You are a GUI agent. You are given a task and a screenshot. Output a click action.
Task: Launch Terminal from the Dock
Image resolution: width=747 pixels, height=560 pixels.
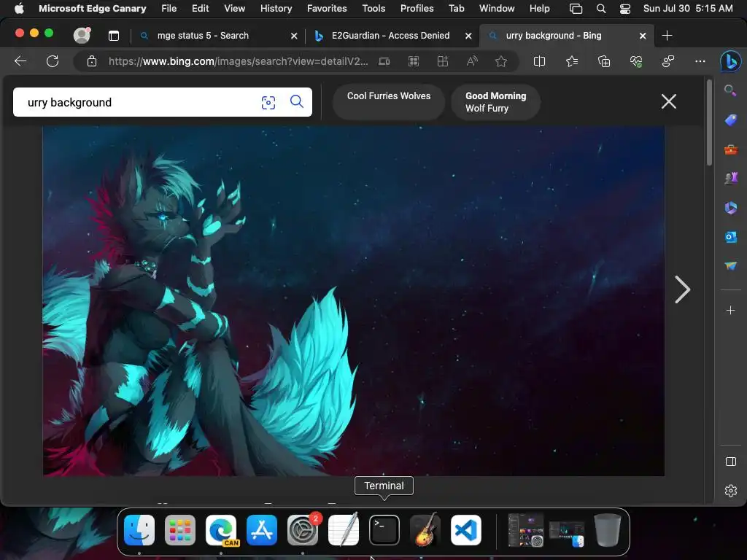[384, 530]
